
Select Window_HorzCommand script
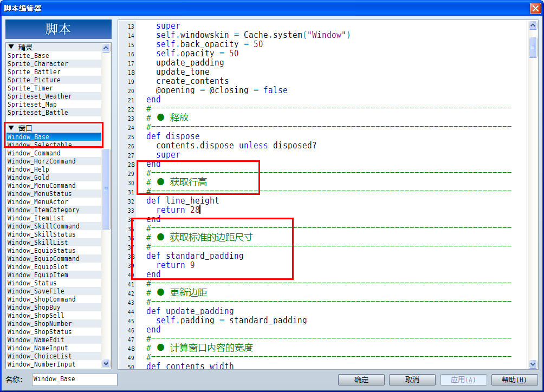coord(54,161)
